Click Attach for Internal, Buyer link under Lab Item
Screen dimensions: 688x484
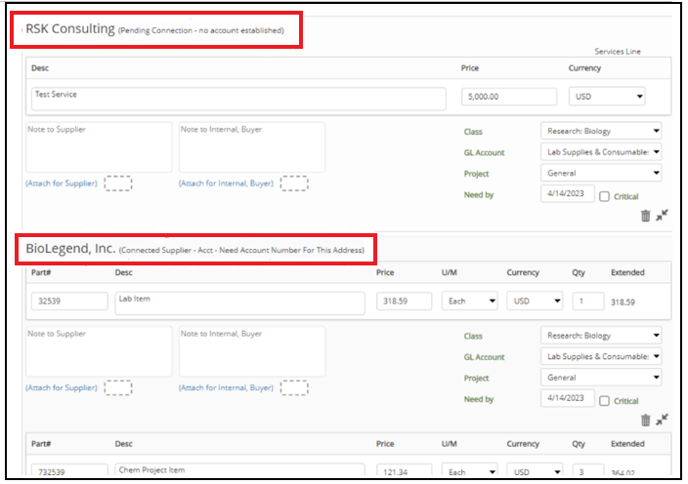click(x=226, y=388)
